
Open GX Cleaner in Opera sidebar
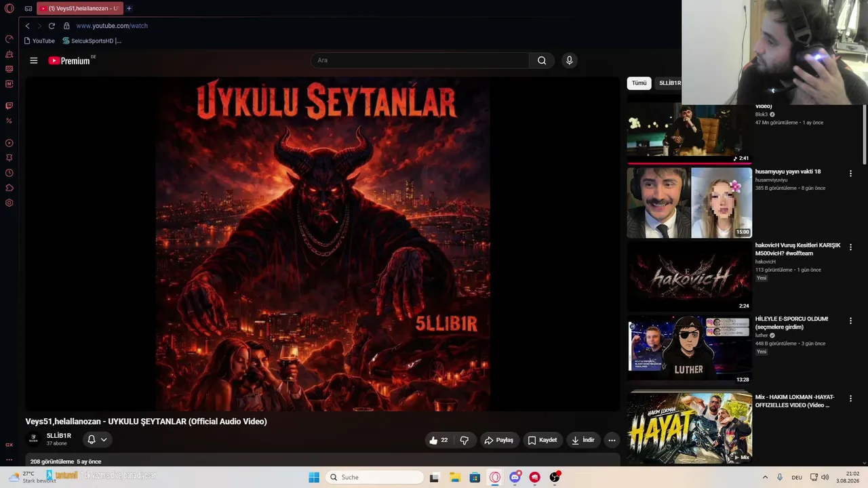coord(9,54)
